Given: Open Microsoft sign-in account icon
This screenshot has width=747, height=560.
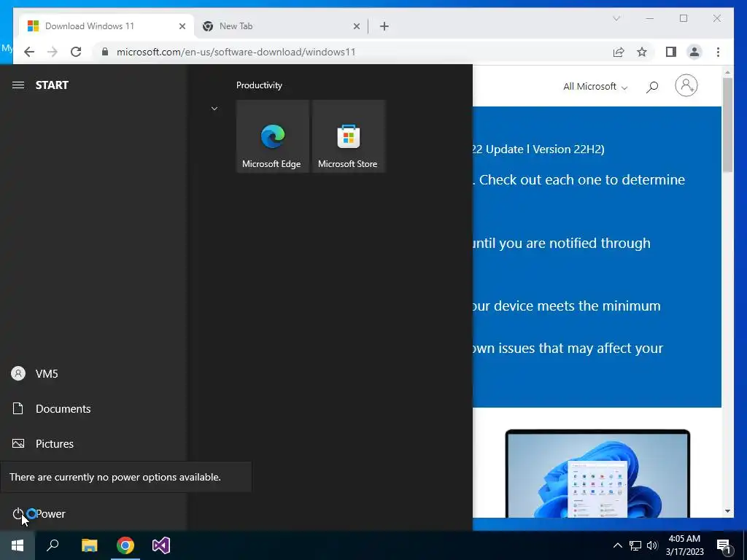Looking at the screenshot, I should coord(686,86).
